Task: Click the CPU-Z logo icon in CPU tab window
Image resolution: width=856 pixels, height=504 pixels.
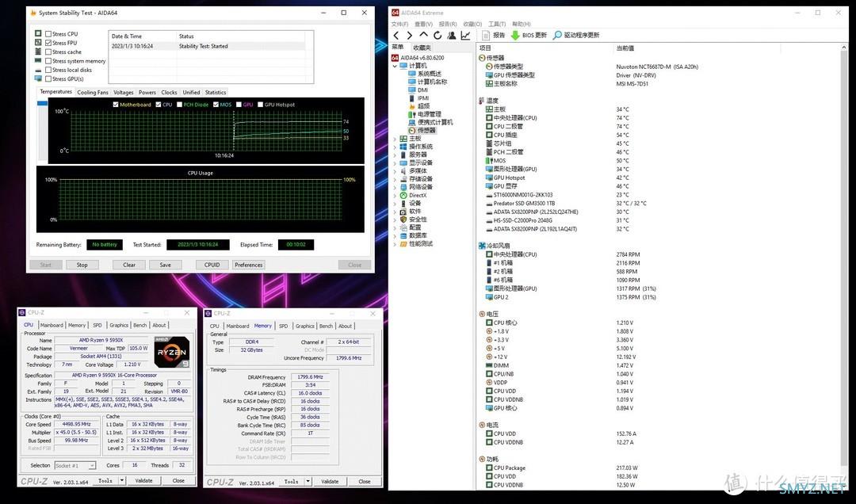Action: pos(22,313)
